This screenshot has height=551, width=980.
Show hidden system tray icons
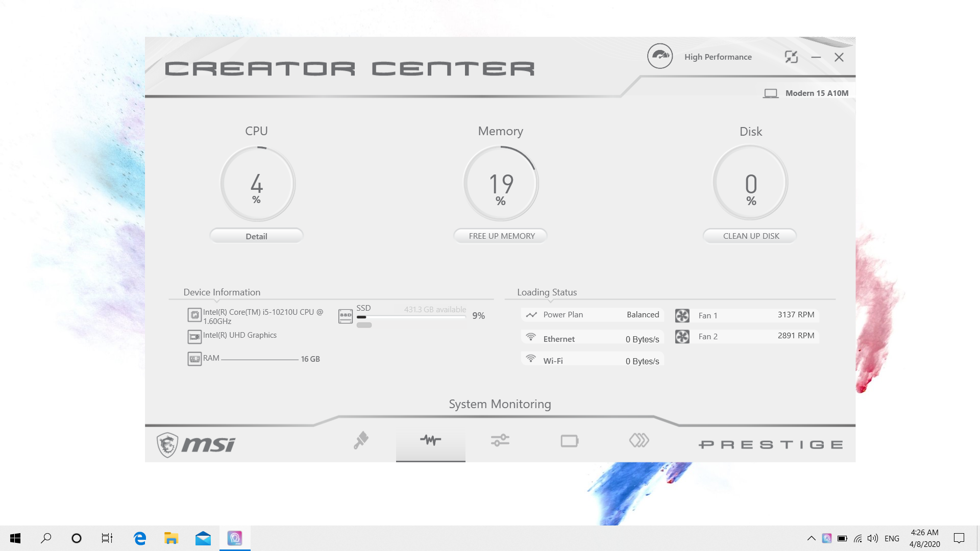[811, 538]
